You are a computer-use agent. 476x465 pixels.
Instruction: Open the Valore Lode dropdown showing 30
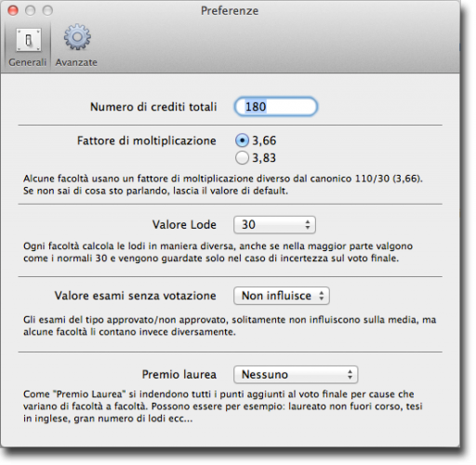[x=274, y=225]
